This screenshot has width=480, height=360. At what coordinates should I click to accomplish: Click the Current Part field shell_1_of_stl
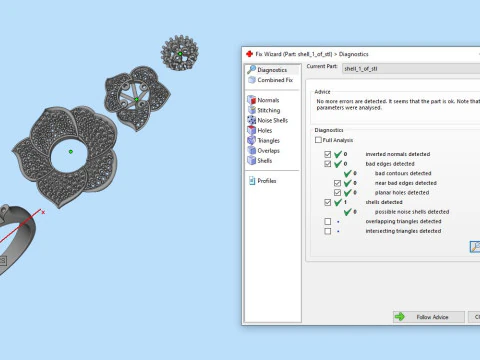(411, 69)
